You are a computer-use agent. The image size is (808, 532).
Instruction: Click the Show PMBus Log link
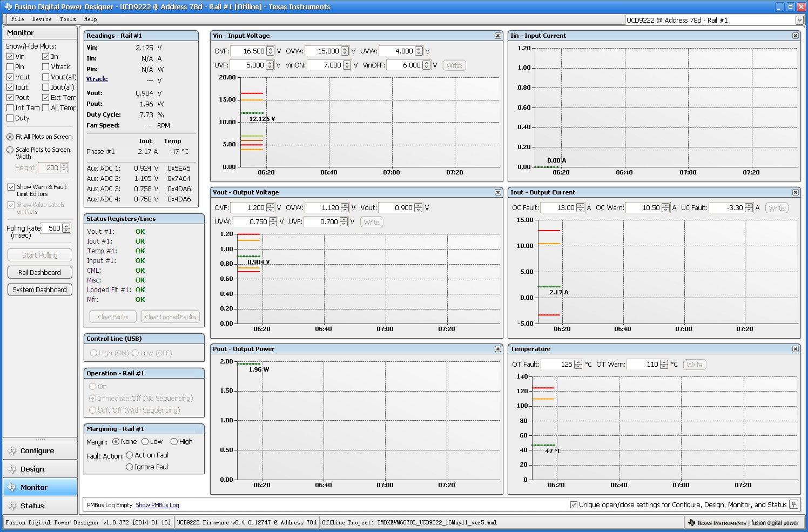tap(157, 506)
